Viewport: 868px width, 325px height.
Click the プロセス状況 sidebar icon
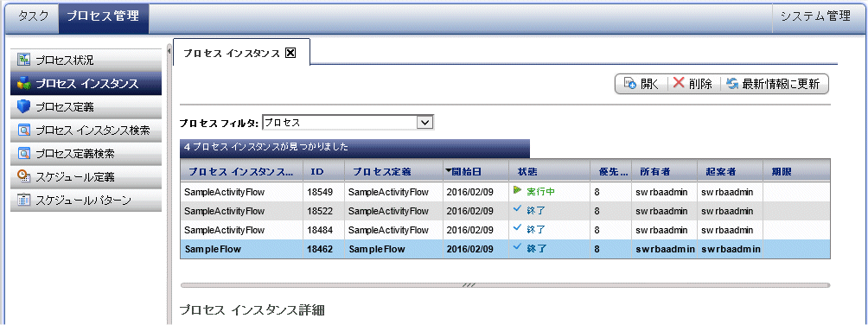pyautogui.click(x=23, y=60)
